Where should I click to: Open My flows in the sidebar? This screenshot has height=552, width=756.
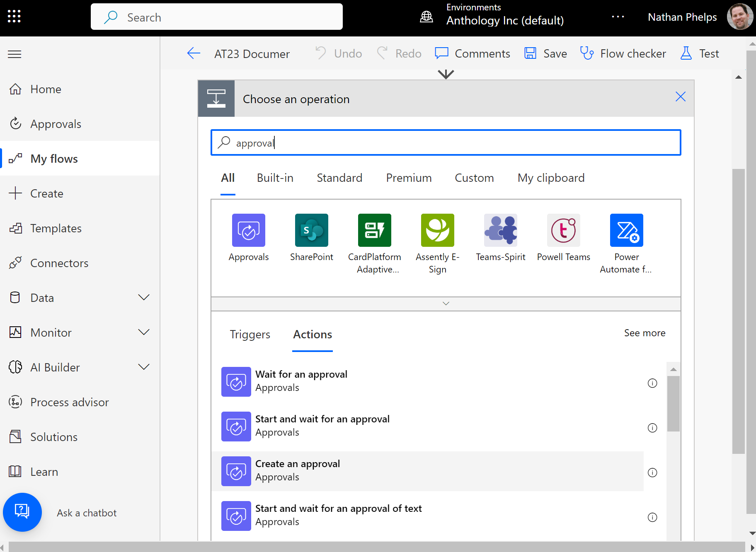point(80,159)
